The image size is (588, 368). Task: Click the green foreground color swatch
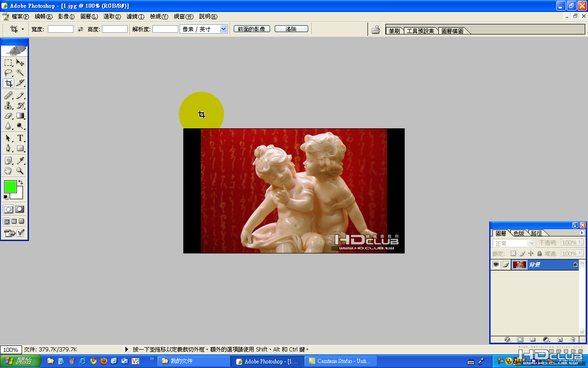[10, 186]
